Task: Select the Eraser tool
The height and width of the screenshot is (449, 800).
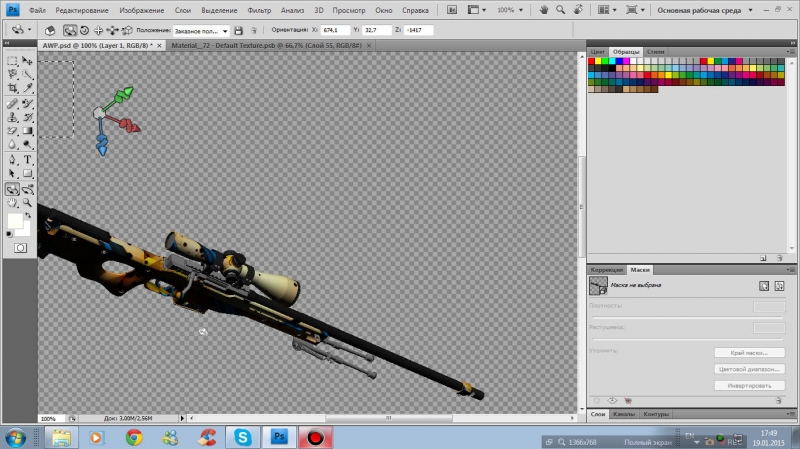Action: click(12, 131)
